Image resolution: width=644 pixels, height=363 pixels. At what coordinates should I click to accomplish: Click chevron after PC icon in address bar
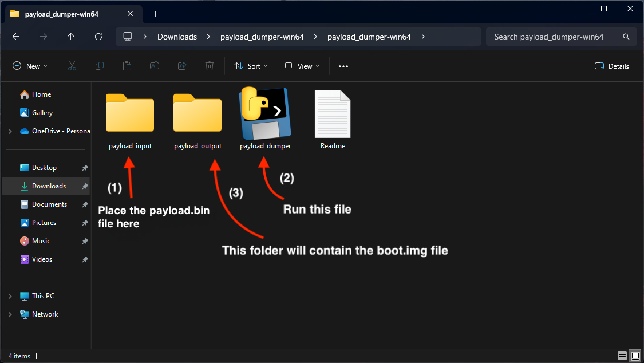tap(145, 37)
